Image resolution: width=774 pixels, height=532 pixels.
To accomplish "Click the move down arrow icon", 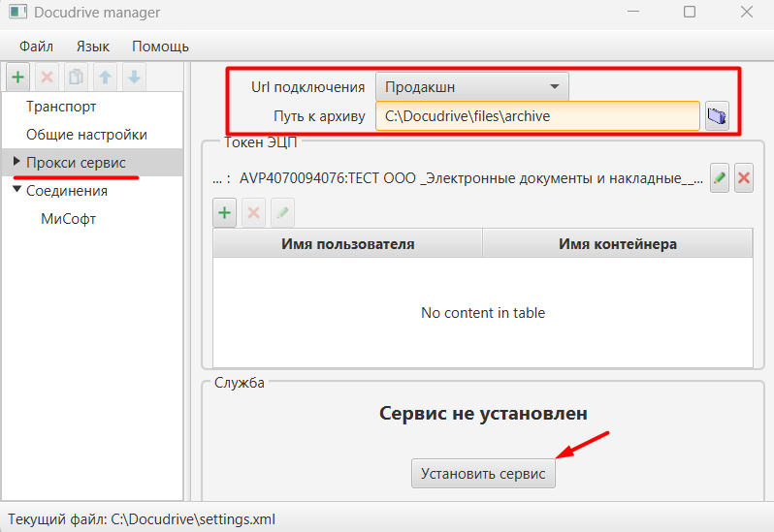I will [x=134, y=77].
